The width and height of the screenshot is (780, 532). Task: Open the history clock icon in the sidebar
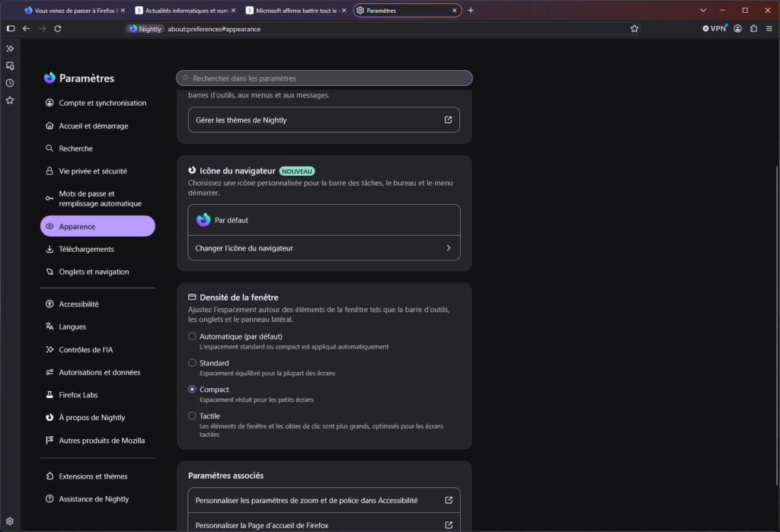pyautogui.click(x=10, y=83)
